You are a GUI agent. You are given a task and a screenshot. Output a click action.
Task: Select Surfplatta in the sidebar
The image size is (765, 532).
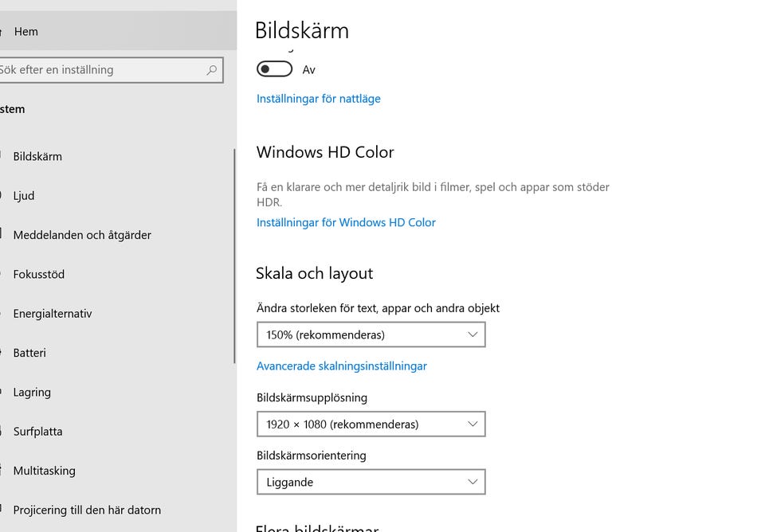[x=117, y=432]
